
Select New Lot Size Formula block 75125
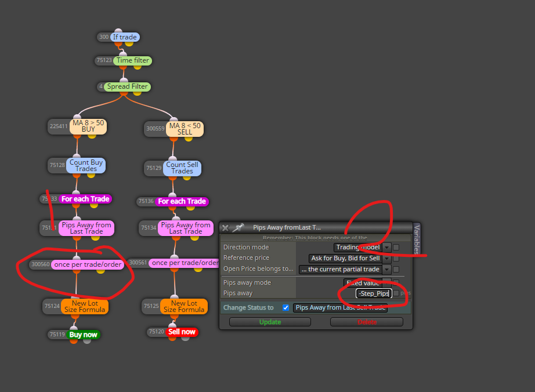184,306
